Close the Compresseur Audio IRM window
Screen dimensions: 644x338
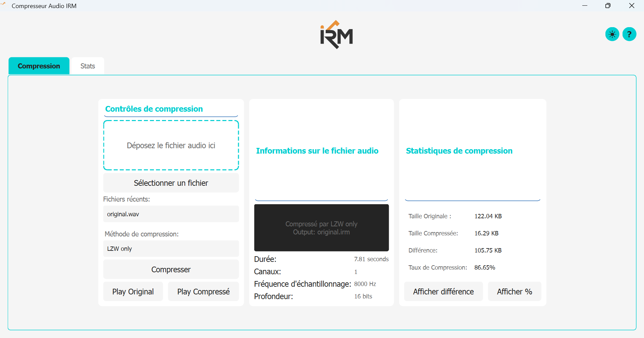[x=632, y=6]
